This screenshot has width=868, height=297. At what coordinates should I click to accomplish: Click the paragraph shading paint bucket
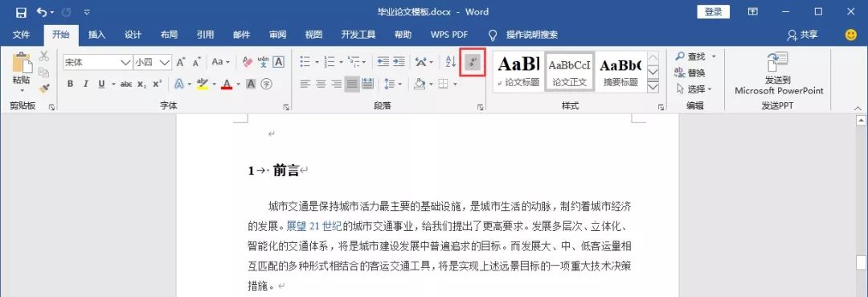pos(420,85)
